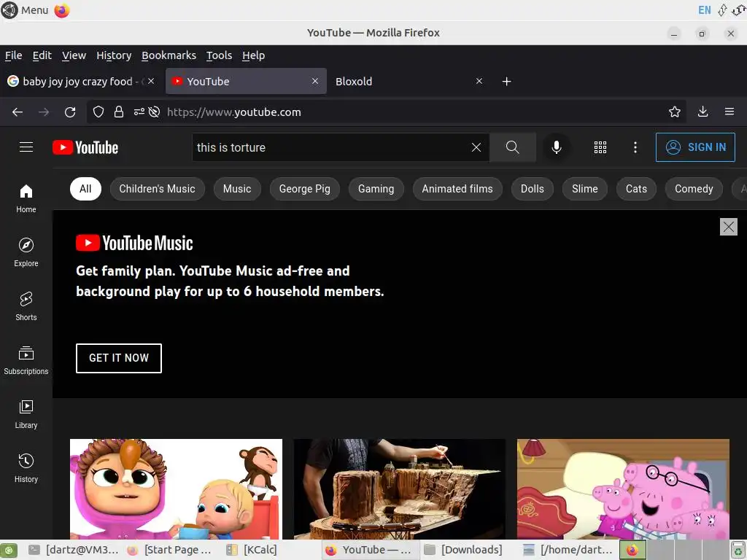This screenshot has height=560, width=747.
Task: Open the History menu in menu bar
Action: click(x=114, y=55)
